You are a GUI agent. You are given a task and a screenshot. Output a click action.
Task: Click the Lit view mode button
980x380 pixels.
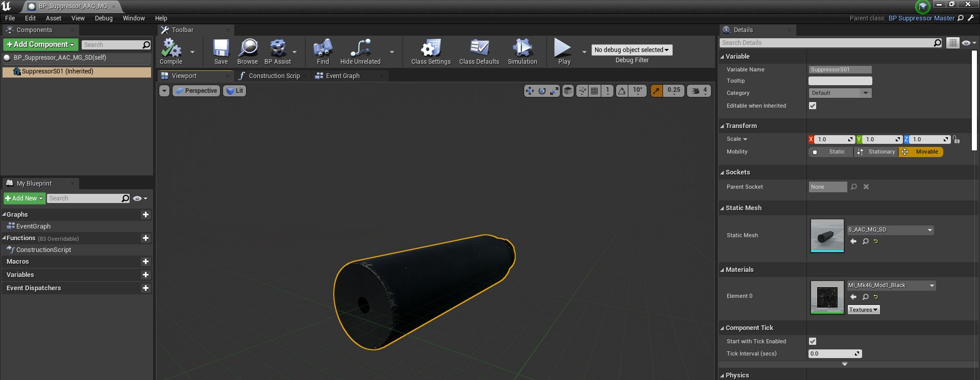[x=235, y=91]
